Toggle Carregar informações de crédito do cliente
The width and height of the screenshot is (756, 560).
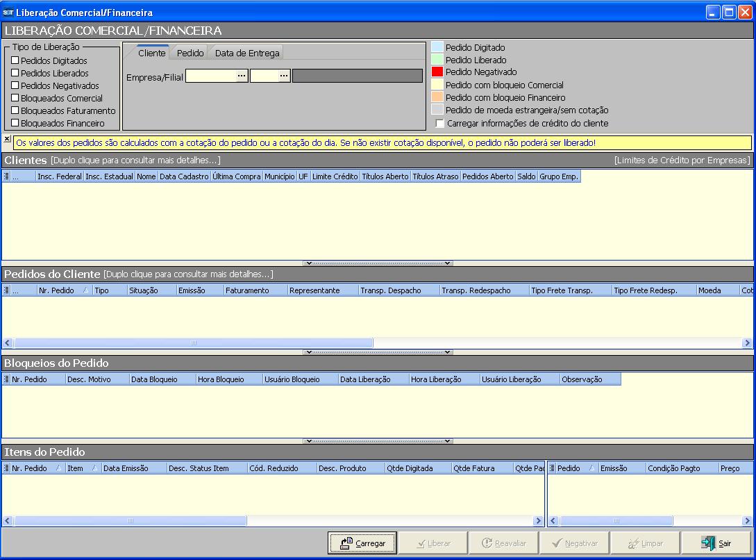pos(439,124)
